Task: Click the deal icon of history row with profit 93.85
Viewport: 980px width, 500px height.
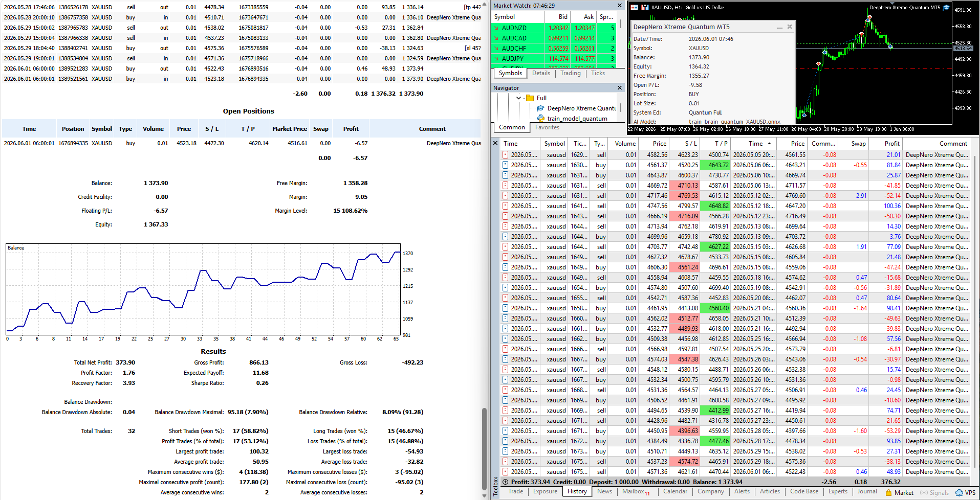Action: pyautogui.click(x=506, y=441)
